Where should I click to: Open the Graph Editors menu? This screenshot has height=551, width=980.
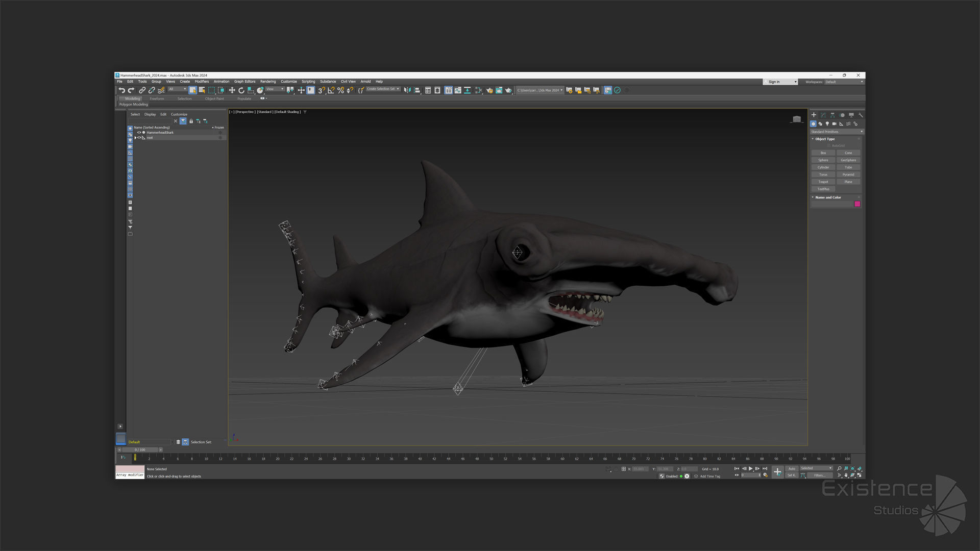point(245,82)
